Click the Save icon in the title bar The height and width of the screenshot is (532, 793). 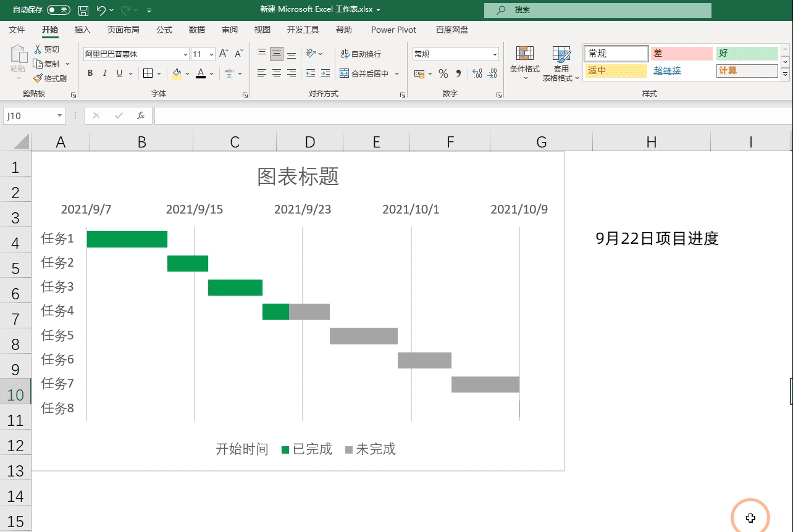tap(83, 10)
